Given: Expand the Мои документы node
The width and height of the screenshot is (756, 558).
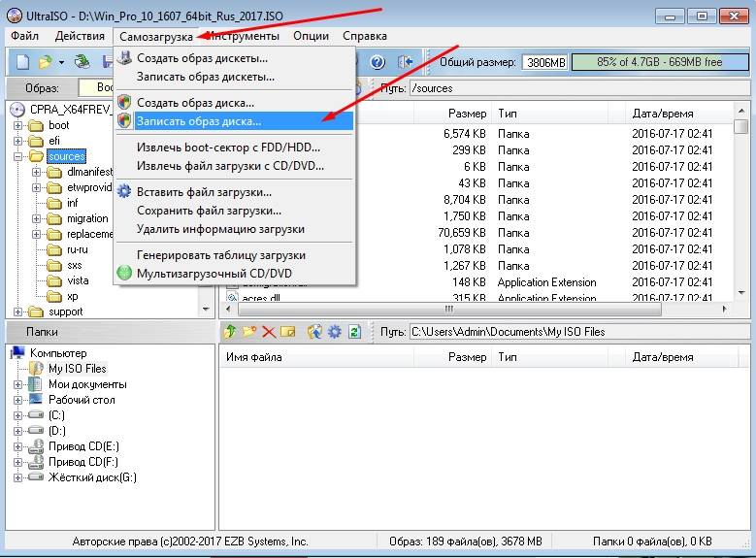Looking at the screenshot, I should tap(17, 384).
